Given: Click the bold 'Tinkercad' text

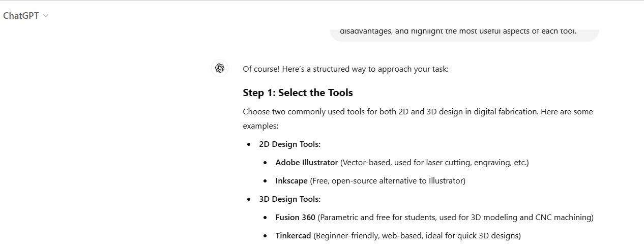Looking at the screenshot, I should pos(293,236).
